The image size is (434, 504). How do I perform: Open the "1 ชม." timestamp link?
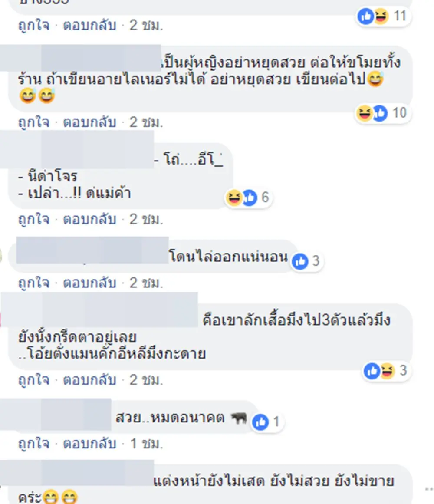pos(146,444)
